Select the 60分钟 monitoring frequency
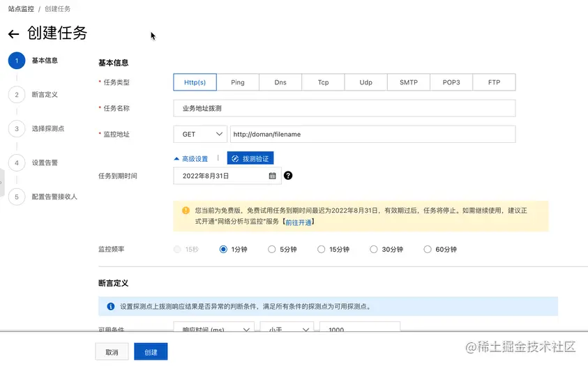588x366 pixels. click(x=427, y=249)
